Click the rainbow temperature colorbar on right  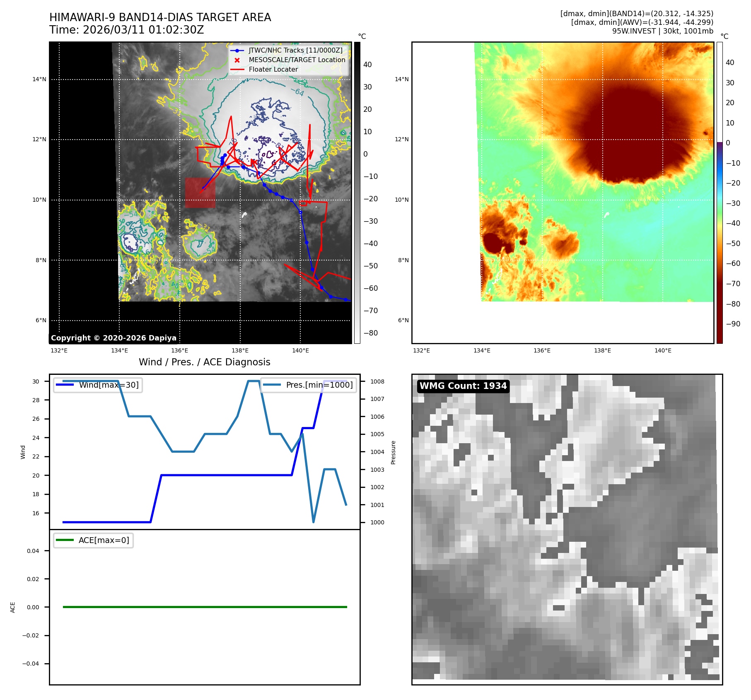(x=720, y=193)
